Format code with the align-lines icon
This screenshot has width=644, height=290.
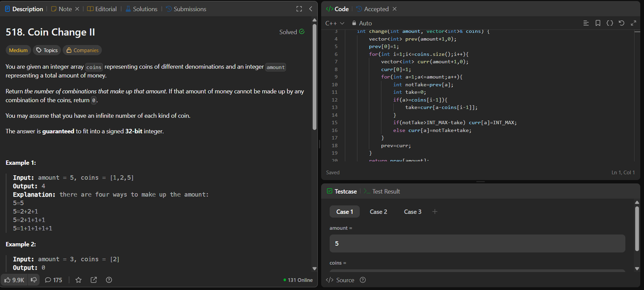pyautogui.click(x=586, y=23)
